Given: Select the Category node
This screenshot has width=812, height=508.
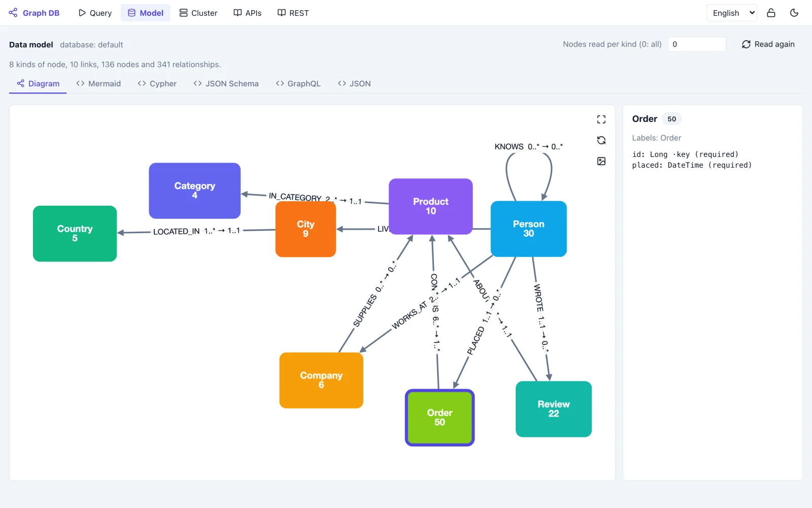Looking at the screenshot, I should click(x=194, y=190).
